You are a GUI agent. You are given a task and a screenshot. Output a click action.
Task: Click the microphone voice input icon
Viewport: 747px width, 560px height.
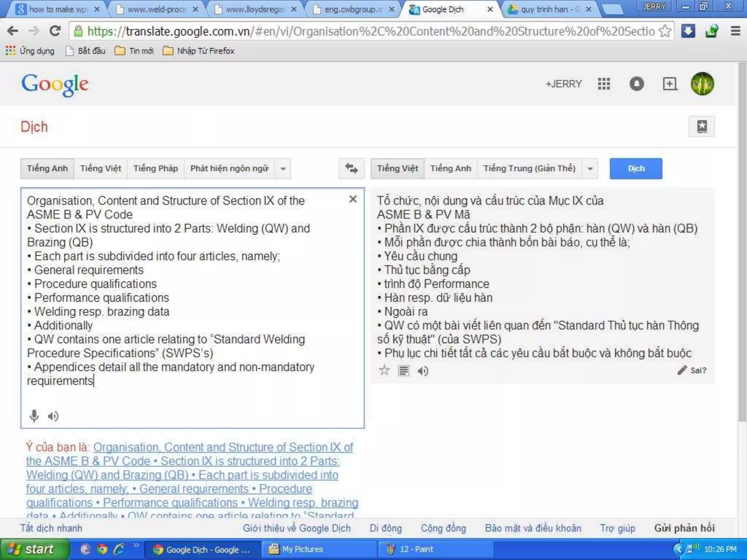pyautogui.click(x=34, y=416)
